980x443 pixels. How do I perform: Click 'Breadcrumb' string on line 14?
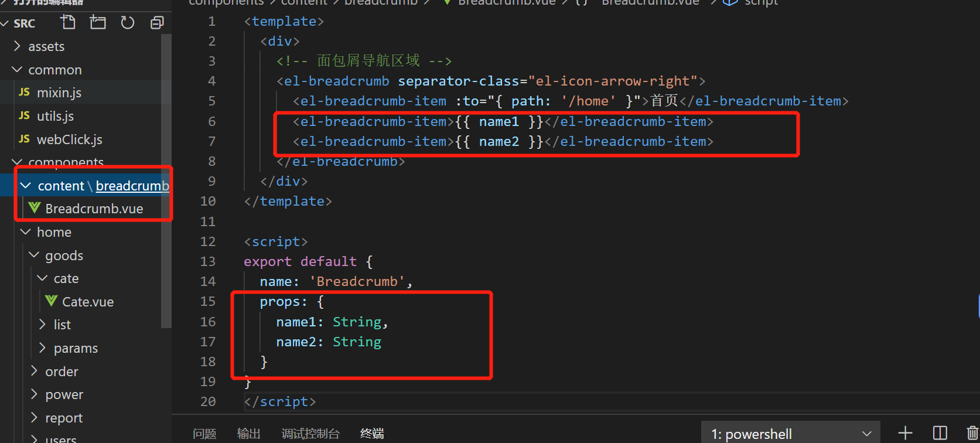[357, 281]
